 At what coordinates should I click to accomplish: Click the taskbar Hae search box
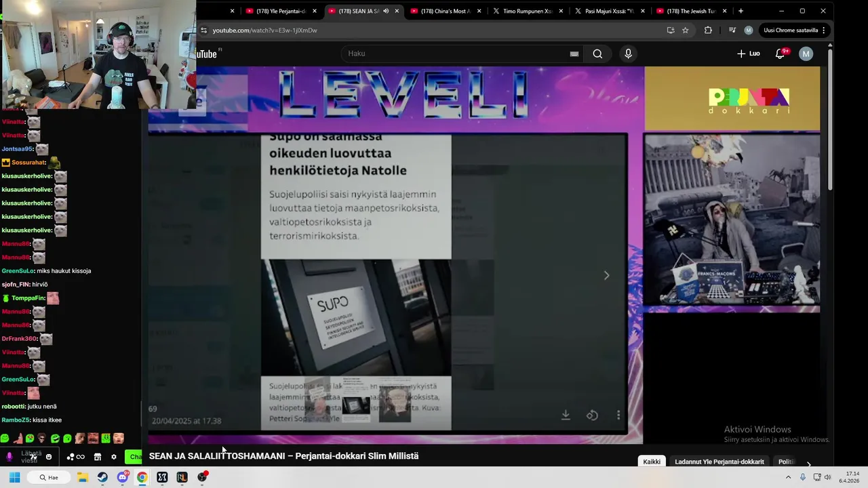point(47,477)
